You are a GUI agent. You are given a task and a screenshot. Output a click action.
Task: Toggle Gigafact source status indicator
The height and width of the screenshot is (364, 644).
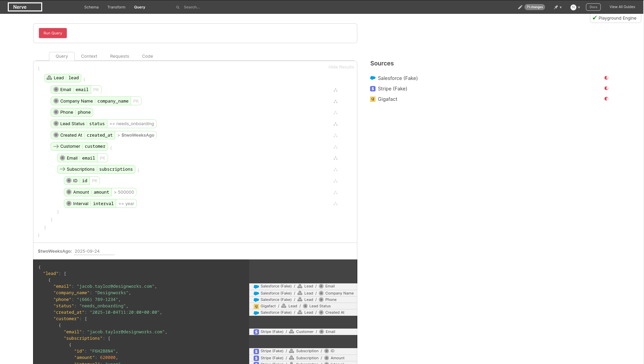click(x=606, y=99)
